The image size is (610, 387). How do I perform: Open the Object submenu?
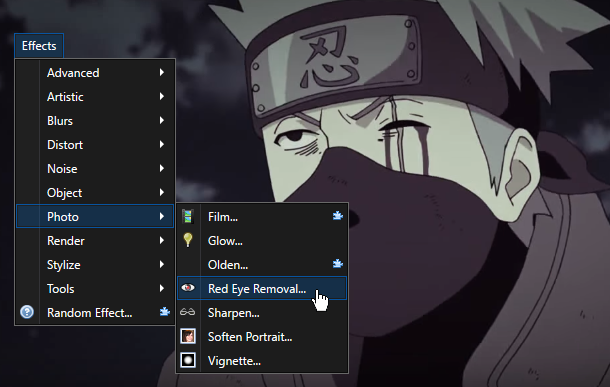click(x=95, y=193)
